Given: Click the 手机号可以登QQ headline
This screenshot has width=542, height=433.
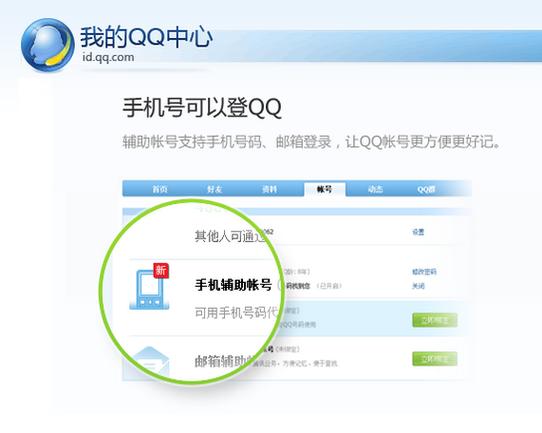Looking at the screenshot, I should pos(202,107).
